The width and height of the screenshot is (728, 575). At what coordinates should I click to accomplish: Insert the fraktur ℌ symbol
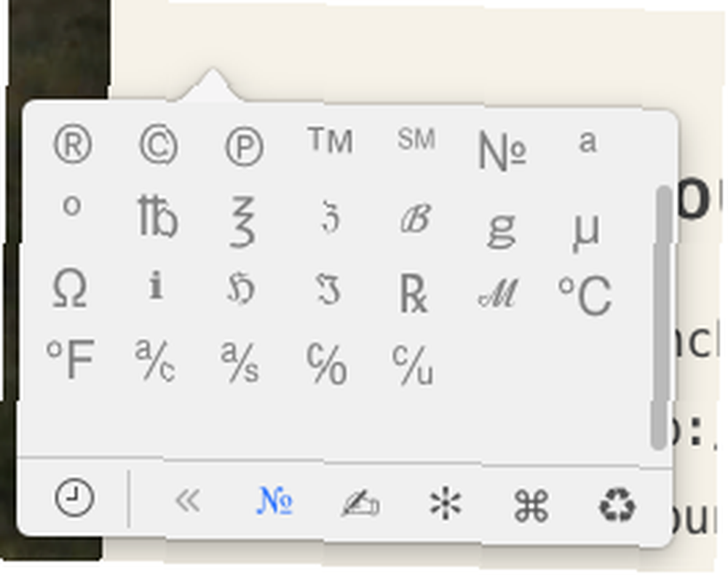(242, 287)
